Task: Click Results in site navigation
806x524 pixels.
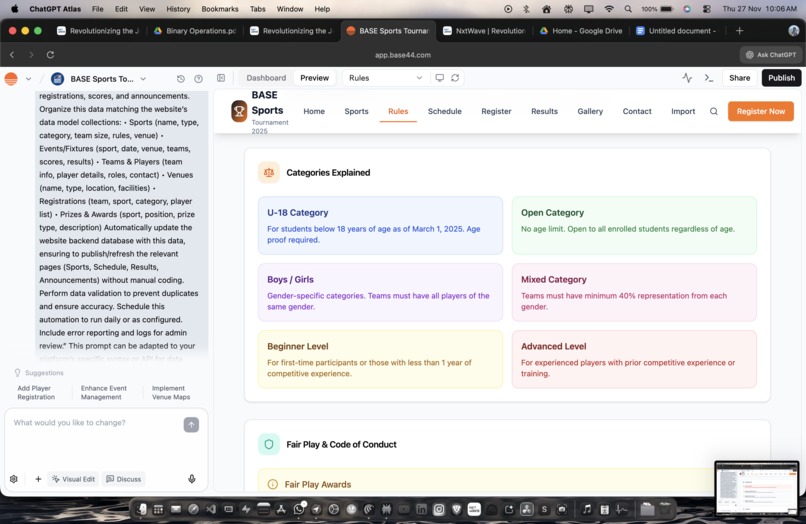Action: [544, 111]
